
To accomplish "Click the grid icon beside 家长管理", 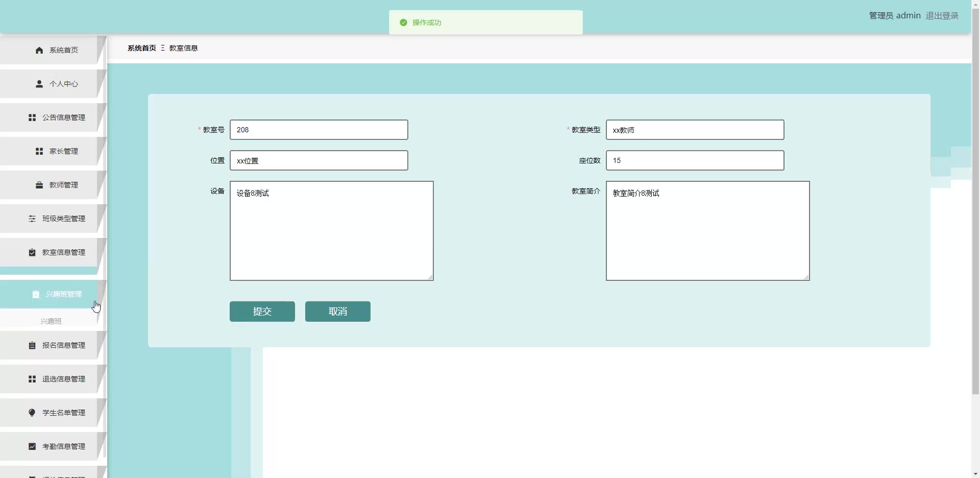I will tap(39, 151).
